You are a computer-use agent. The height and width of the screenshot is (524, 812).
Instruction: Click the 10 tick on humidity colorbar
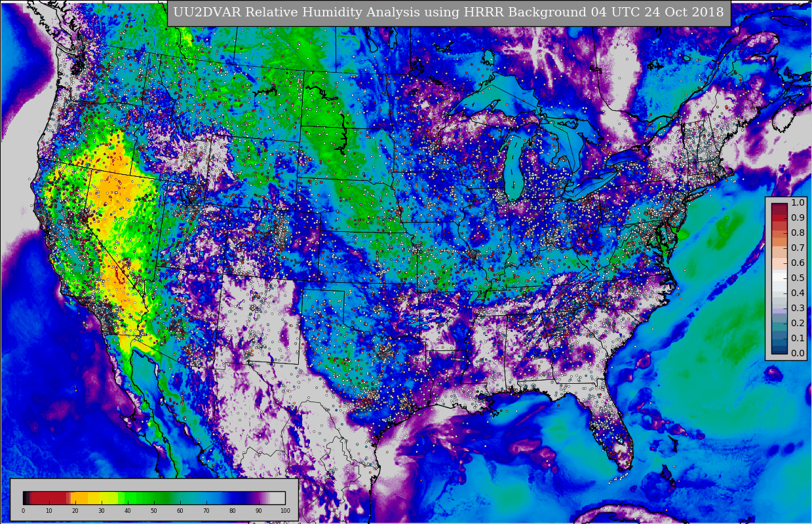click(x=49, y=510)
